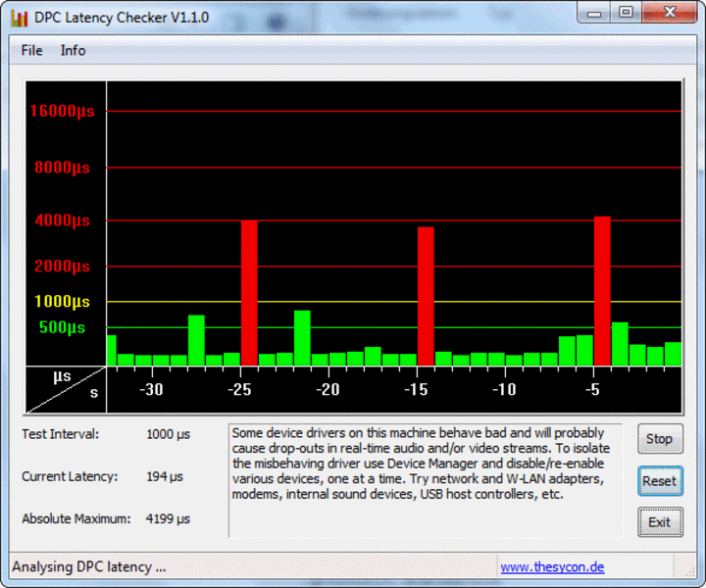Click the 8000µs axis label

point(62,168)
